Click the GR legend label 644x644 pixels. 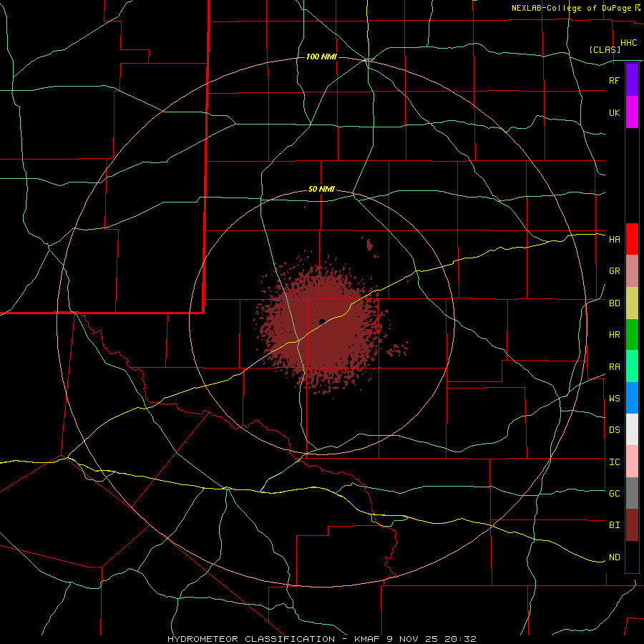coord(614,271)
